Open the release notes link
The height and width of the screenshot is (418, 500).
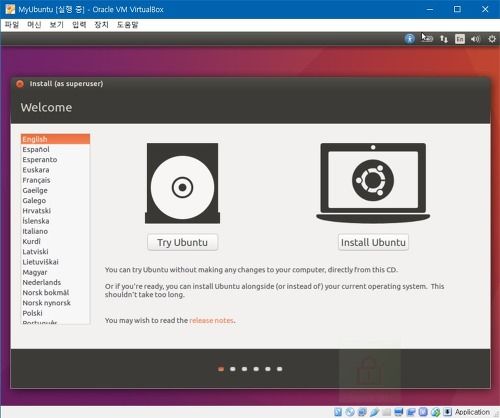point(211,320)
